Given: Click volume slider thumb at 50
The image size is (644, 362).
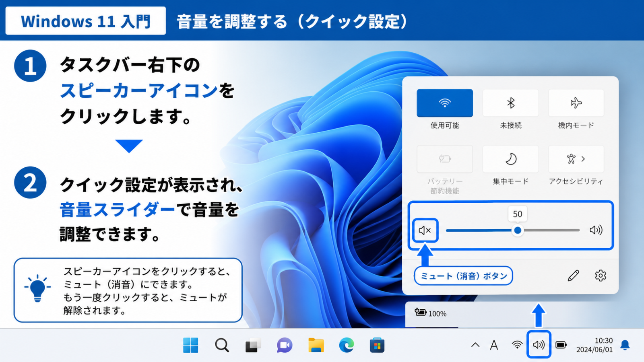Looking at the screenshot, I should (518, 230).
